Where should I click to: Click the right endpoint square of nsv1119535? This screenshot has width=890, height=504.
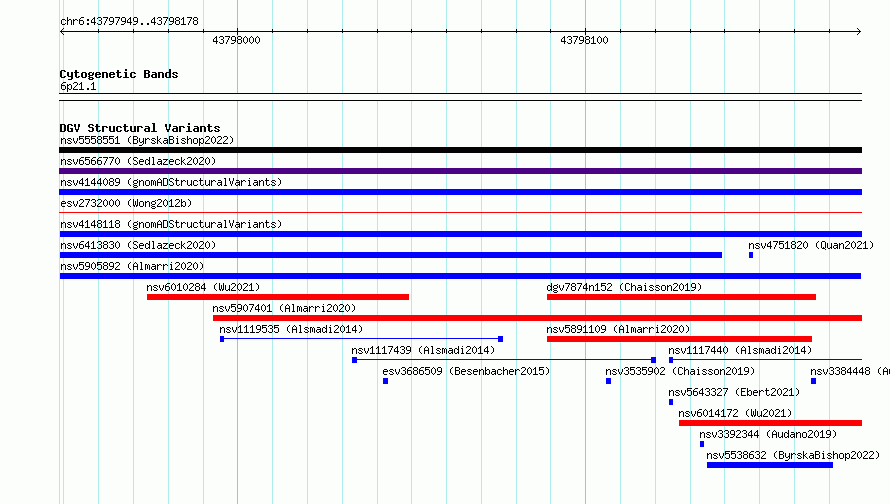tap(501, 339)
